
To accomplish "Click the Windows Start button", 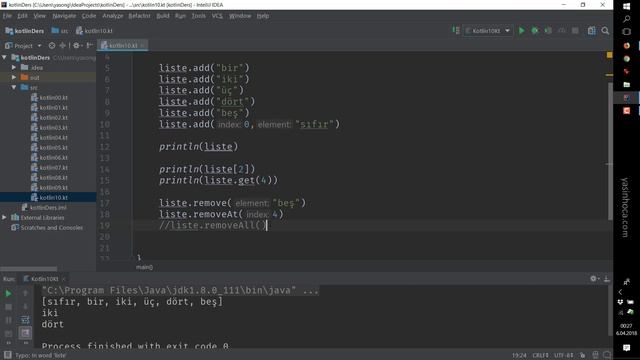I will click(x=627, y=6).
